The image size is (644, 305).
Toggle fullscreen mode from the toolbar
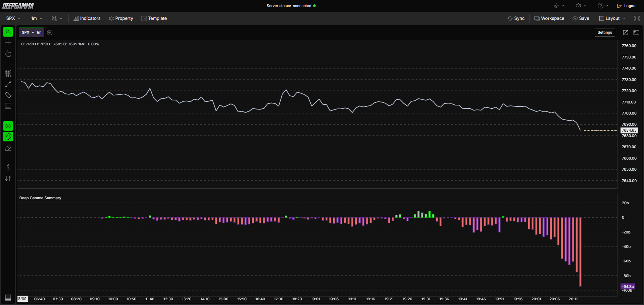637,18
